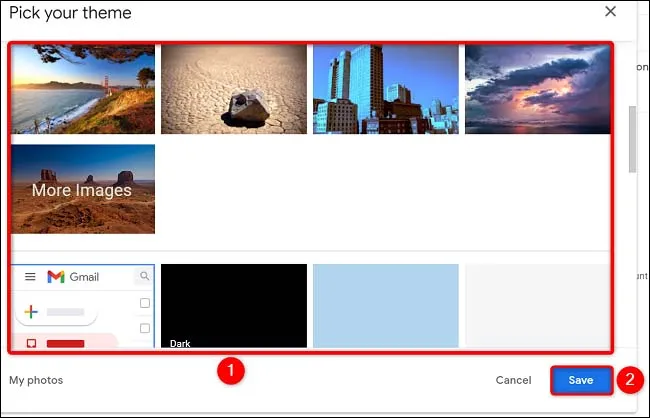This screenshot has height=418, width=650.
Task: Click the Gmail M logo in preview
Action: coord(56,277)
